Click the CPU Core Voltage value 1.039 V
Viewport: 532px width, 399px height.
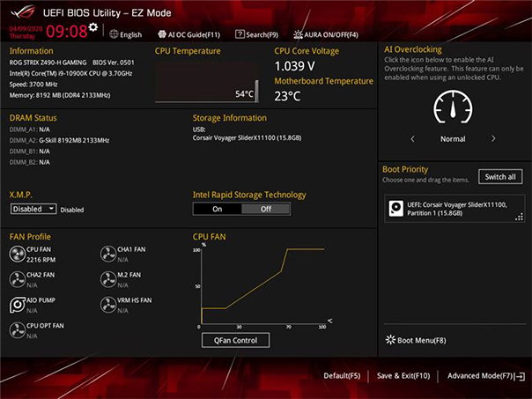pyautogui.click(x=295, y=66)
